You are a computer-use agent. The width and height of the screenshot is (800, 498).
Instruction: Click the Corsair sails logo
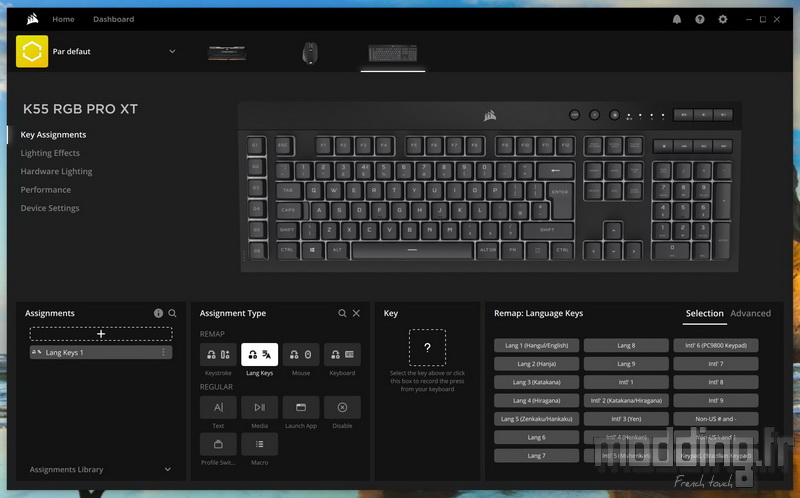pos(33,19)
